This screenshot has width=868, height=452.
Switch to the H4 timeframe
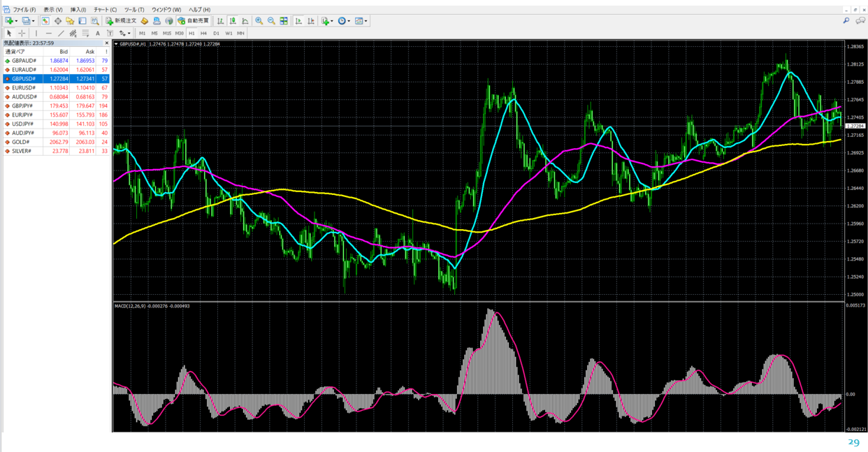pyautogui.click(x=203, y=33)
